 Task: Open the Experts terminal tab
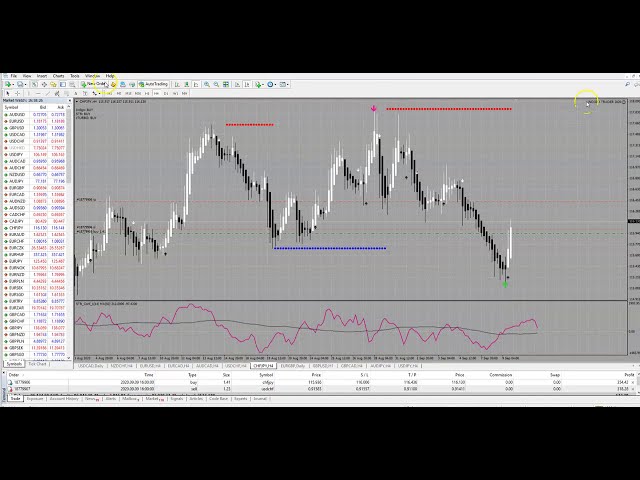point(240,398)
